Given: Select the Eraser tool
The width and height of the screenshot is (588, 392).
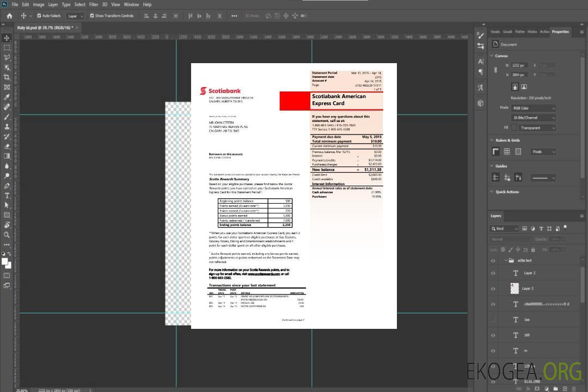Looking at the screenshot, I should tap(7, 146).
